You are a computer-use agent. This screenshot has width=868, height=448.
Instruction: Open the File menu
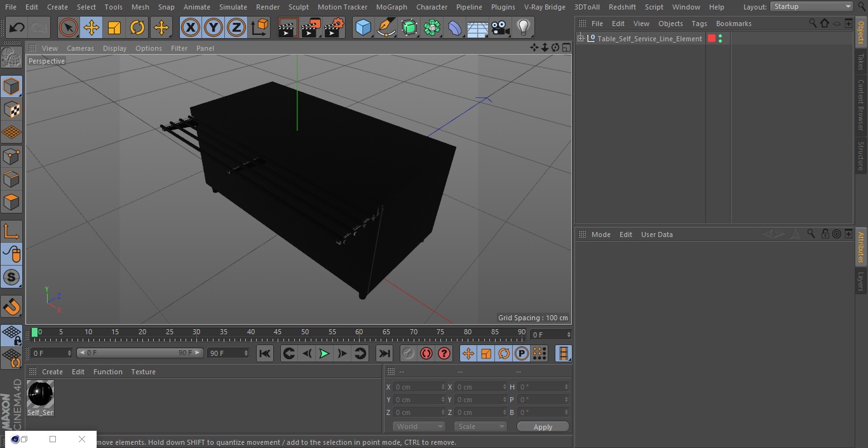11,7
